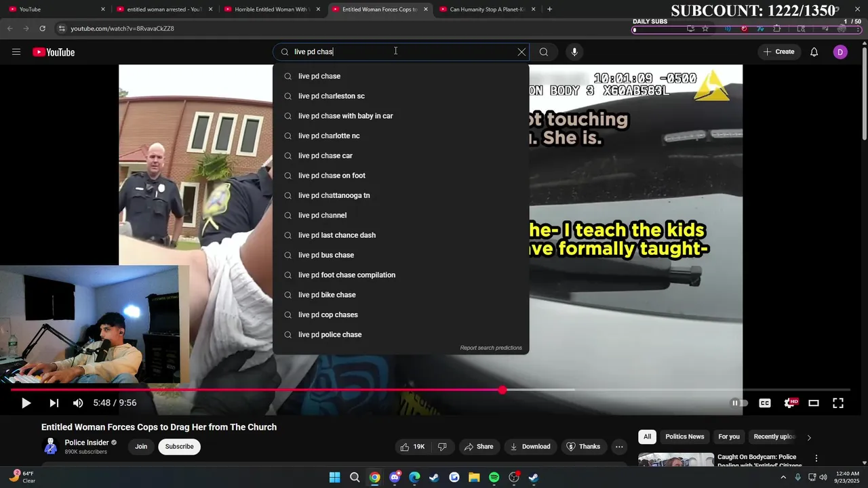Bookmark this page with the star

[705, 28]
